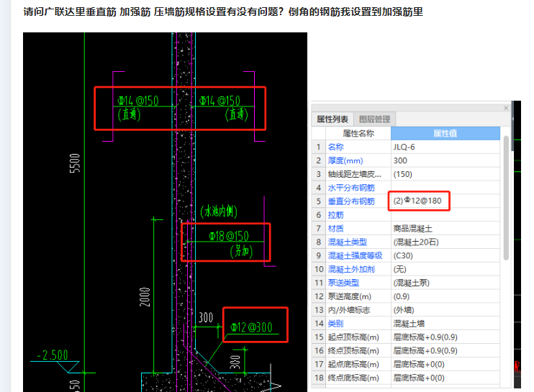Click the 垂直分布钢筋 property name
The image size is (534, 392).
351,201
